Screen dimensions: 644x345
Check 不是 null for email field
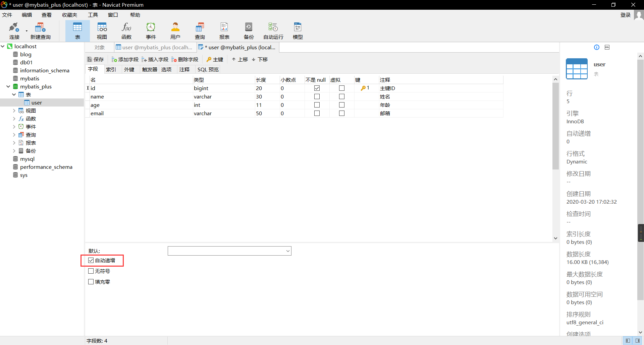[x=317, y=113]
